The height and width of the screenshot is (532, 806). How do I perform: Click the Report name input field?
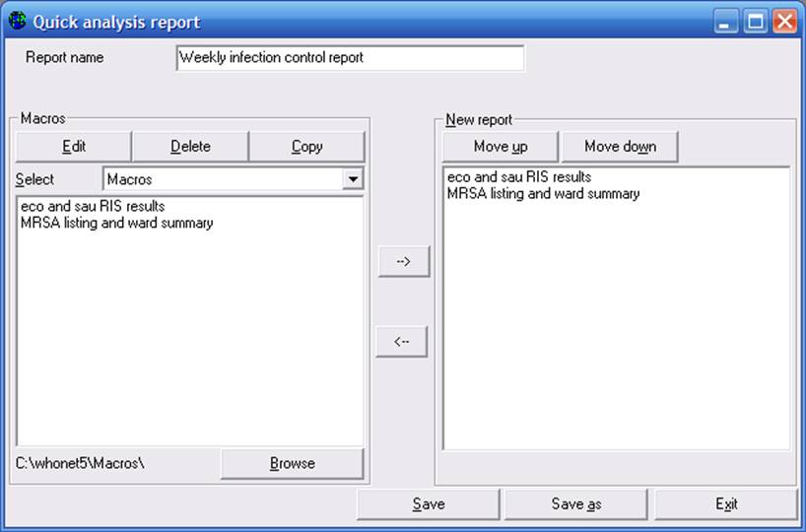click(x=350, y=57)
